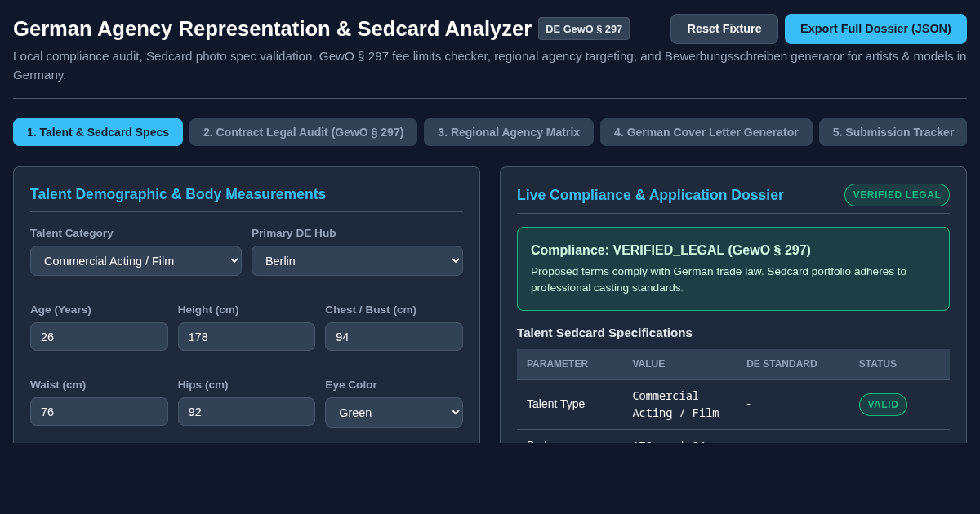The image size is (980, 514).
Task: Open the Eye Color dropdown
Action: click(394, 412)
